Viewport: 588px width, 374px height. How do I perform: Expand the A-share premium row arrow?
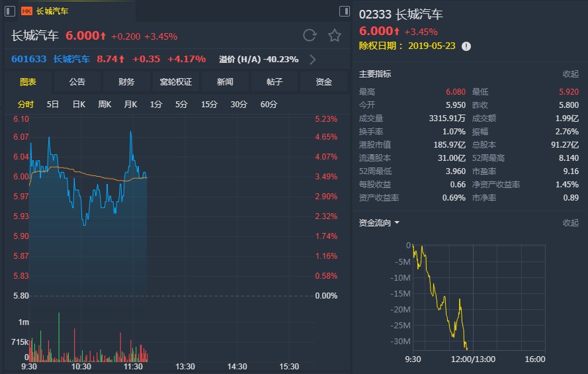tap(312, 60)
